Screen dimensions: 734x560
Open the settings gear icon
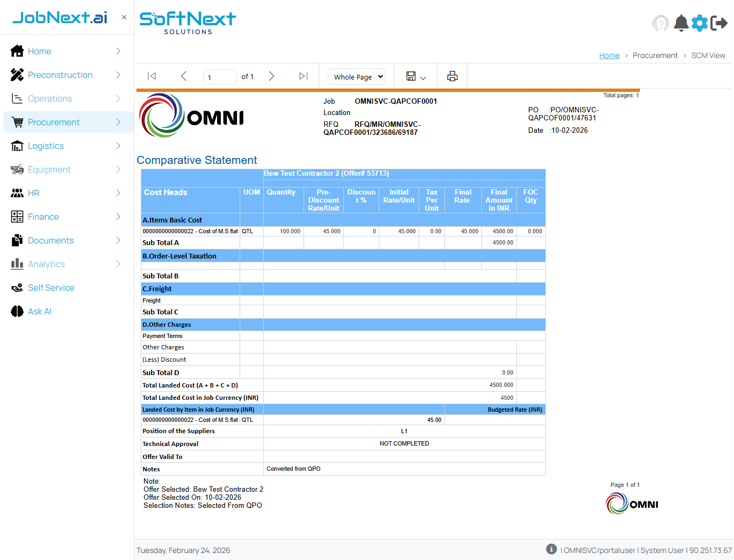click(x=700, y=23)
